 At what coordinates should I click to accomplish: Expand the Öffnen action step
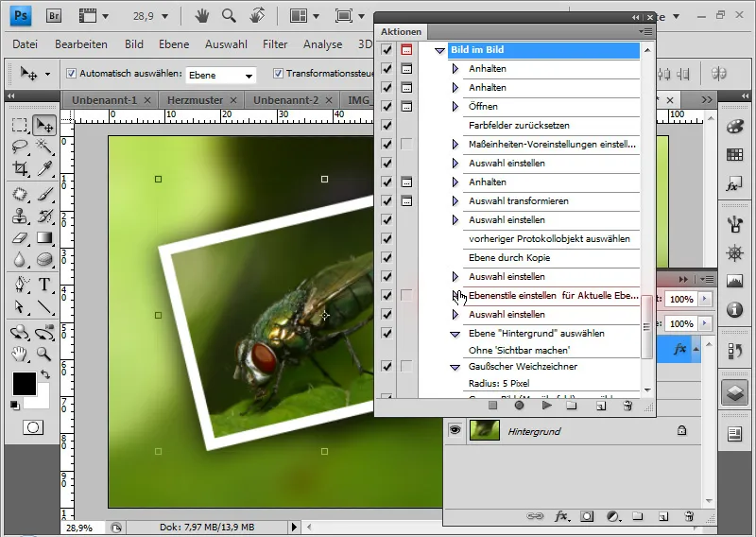click(x=455, y=107)
